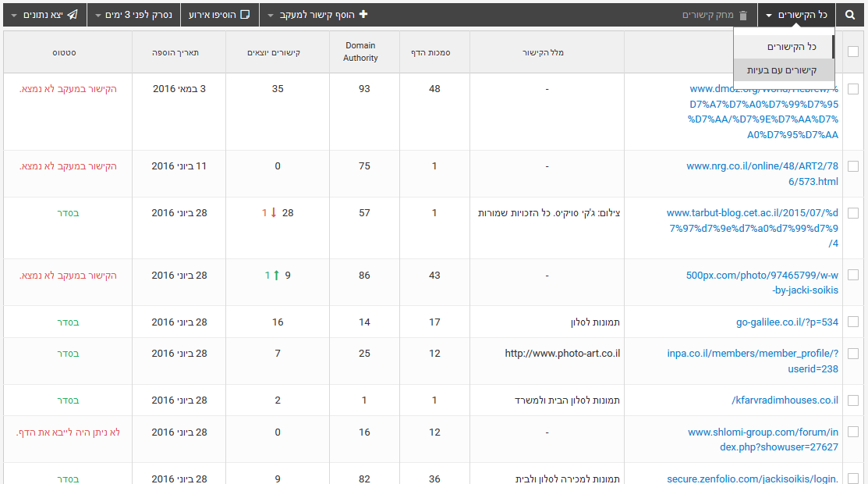Click the red status in the dmoz row
This screenshot has width=868, height=484.
(68, 89)
